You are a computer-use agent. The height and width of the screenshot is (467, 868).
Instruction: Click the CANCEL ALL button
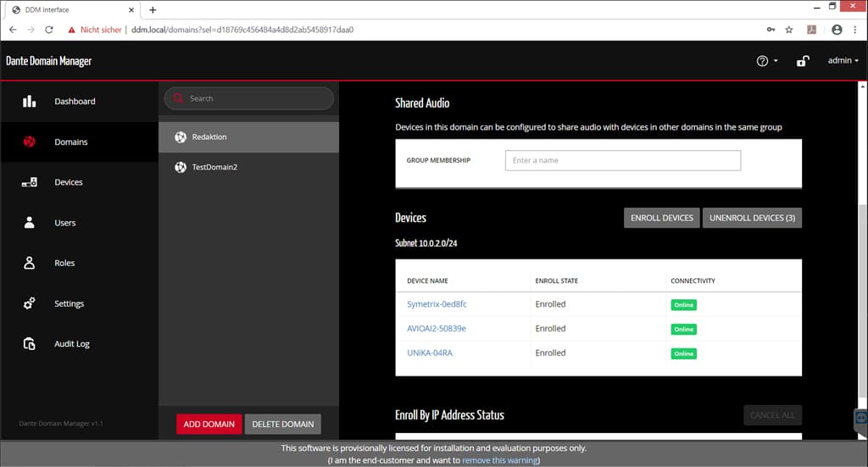point(772,415)
